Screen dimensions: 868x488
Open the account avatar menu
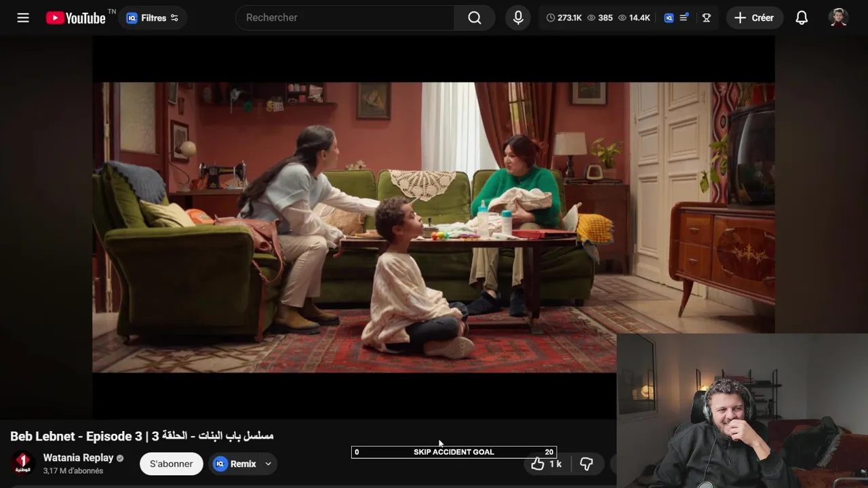tap(839, 18)
